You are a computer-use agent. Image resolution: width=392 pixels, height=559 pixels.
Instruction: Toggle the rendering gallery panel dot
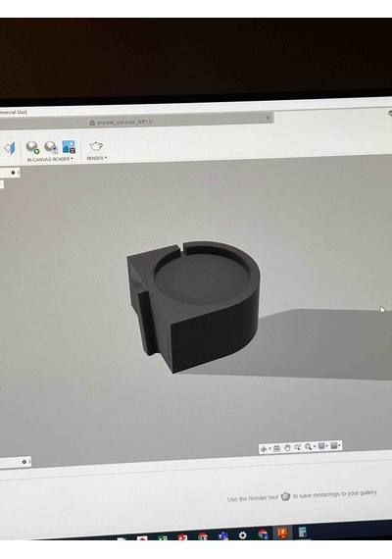[x=24, y=462]
